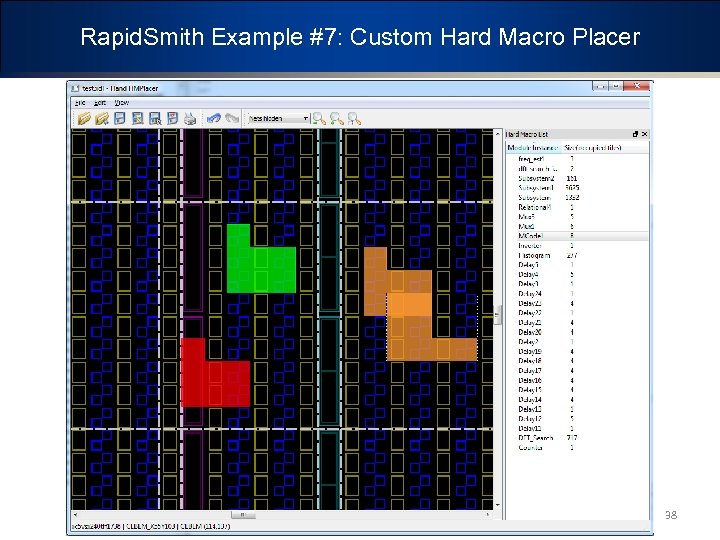Click the canvas vertical scrollbar down arrow
Image resolution: width=720 pixels, height=540 pixels.
click(498, 505)
